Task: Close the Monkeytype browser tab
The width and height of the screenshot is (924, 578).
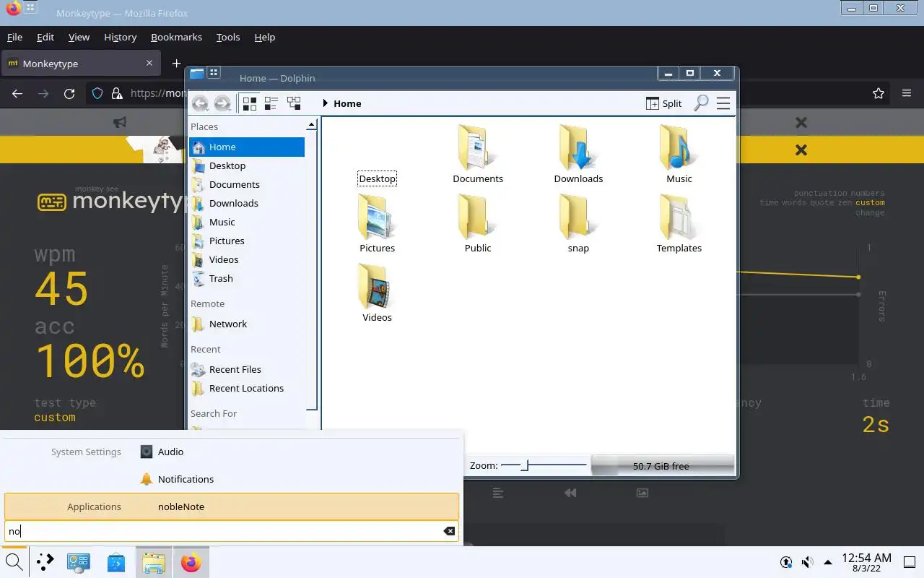Action: [149, 63]
